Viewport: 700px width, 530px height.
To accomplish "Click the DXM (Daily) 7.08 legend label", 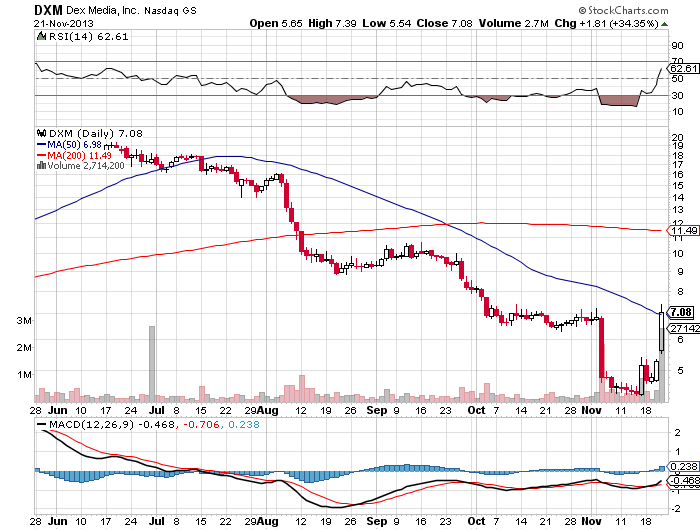I will 96,134.
